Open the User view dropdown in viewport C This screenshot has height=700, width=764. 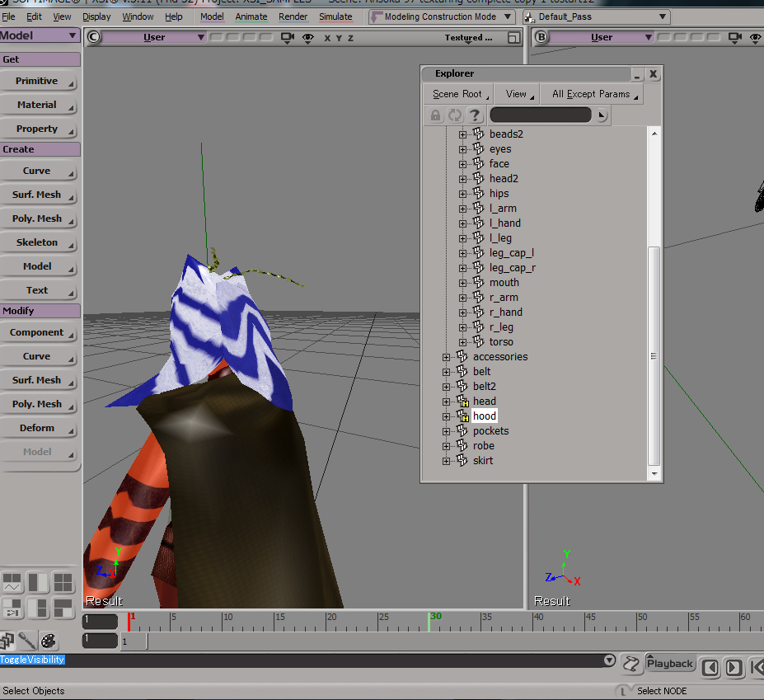(154, 37)
